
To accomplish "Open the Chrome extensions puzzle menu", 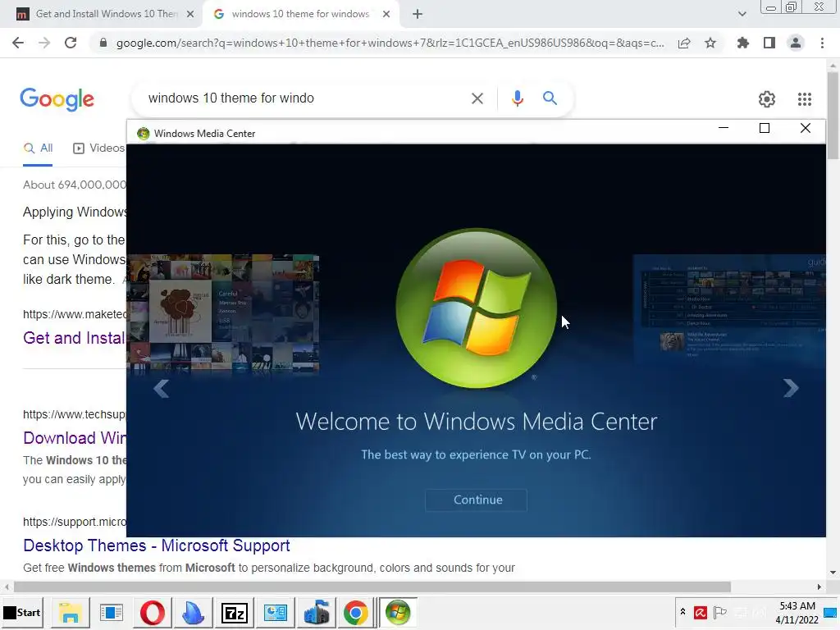I will coord(742,43).
